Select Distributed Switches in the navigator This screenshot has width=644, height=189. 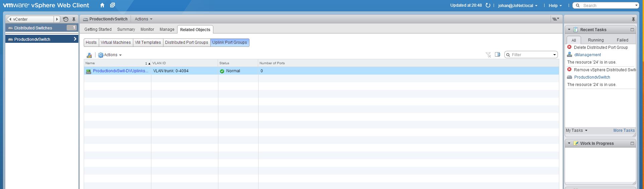pos(42,28)
